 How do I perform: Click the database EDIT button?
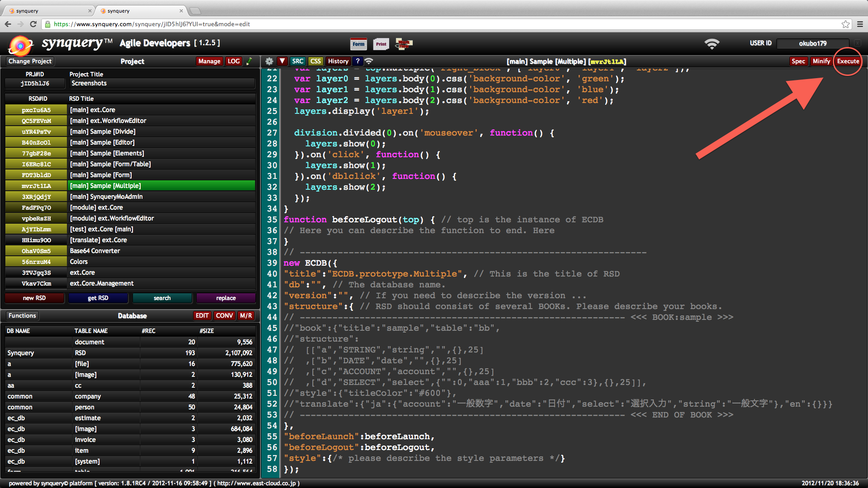(202, 315)
